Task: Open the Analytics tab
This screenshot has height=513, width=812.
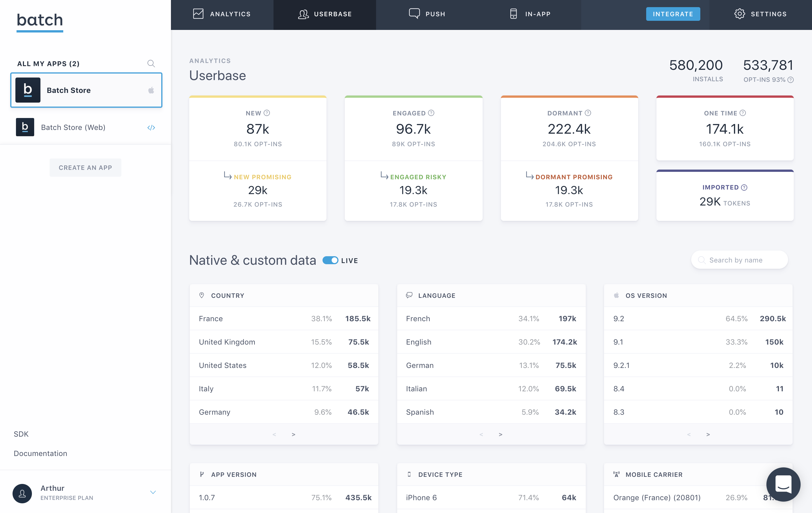Action: (222, 14)
